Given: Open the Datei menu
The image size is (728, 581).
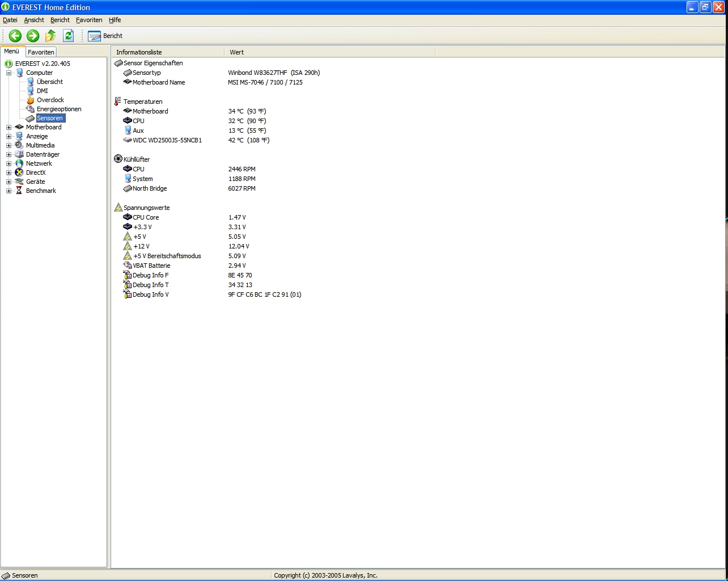Looking at the screenshot, I should [x=10, y=20].
